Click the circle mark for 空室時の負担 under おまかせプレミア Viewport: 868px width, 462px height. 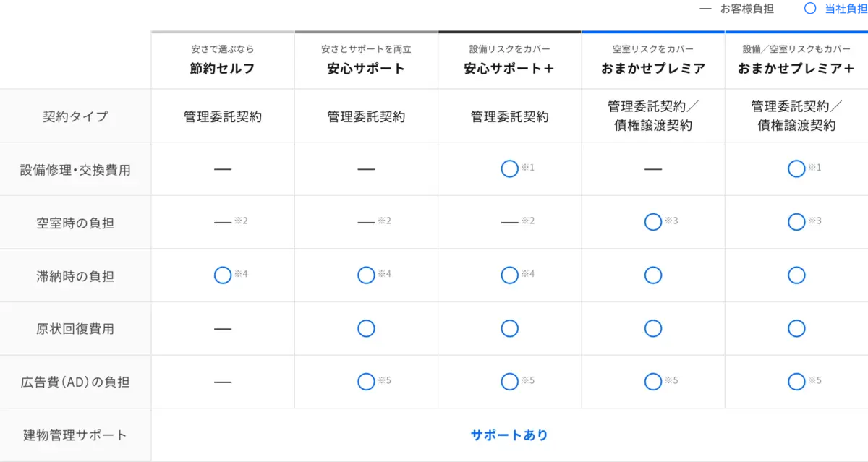652,222
